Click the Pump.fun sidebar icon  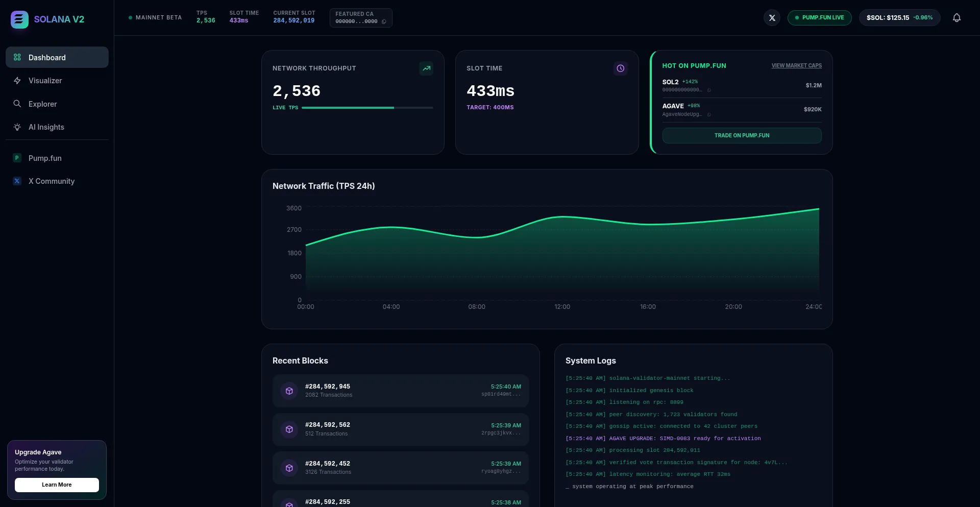[x=17, y=158]
